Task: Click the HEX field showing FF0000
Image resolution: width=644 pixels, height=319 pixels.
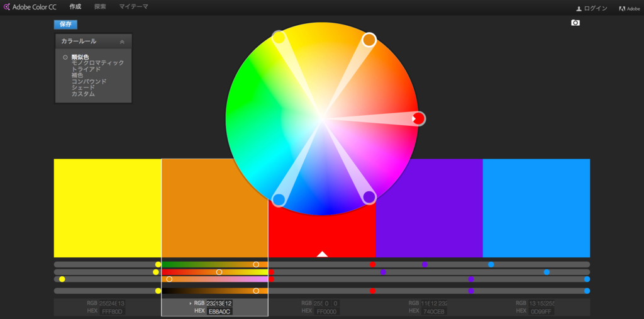Action: click(326, 311)
